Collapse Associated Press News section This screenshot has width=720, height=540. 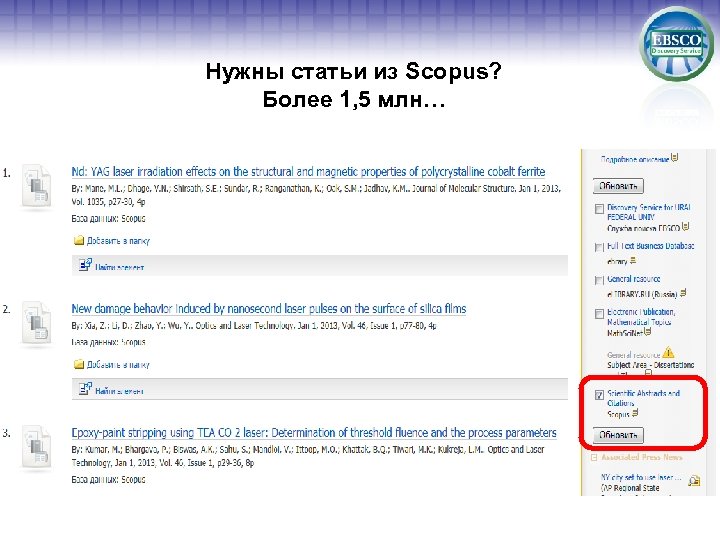(x=594, y=457)
